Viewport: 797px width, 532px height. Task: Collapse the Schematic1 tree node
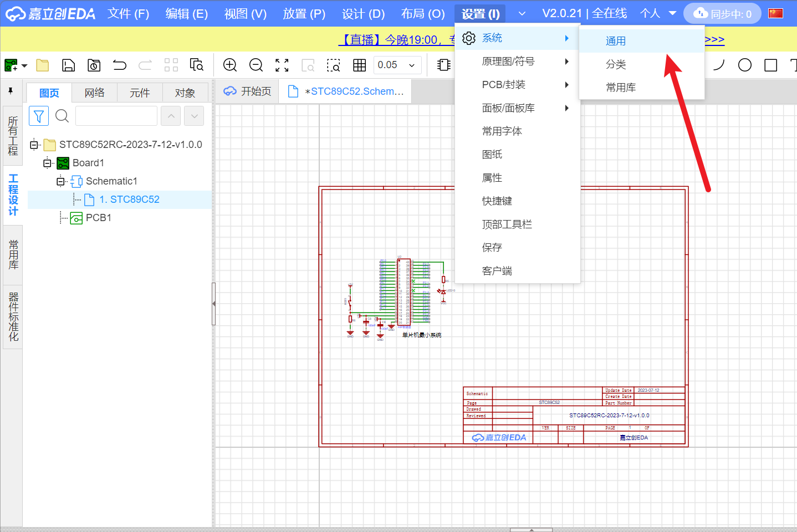click(60, 181)
